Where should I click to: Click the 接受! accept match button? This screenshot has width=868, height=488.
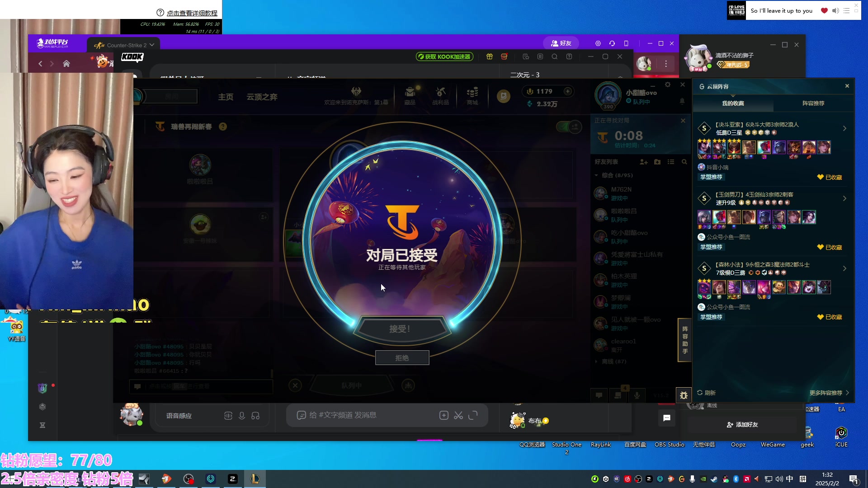click(402, 329)
